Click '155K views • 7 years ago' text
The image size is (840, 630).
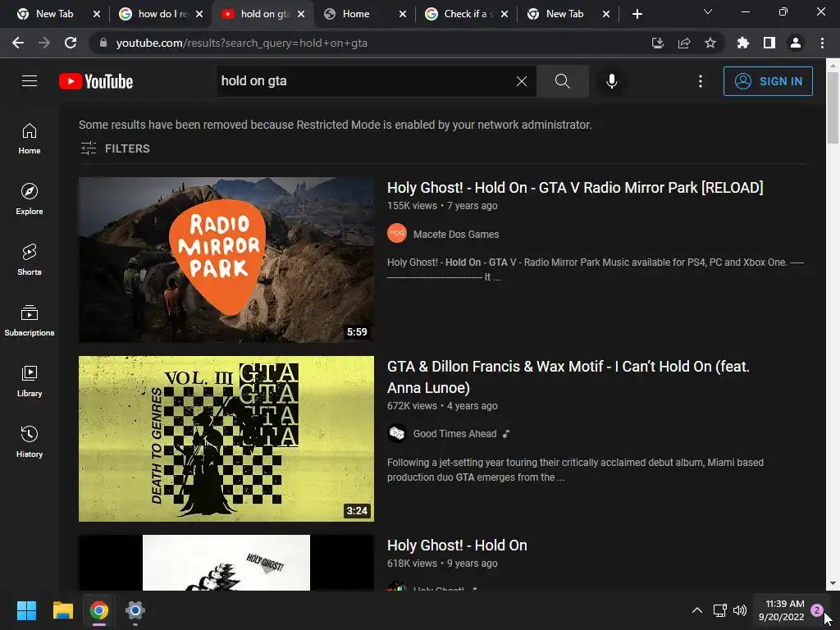coord(442,206)
